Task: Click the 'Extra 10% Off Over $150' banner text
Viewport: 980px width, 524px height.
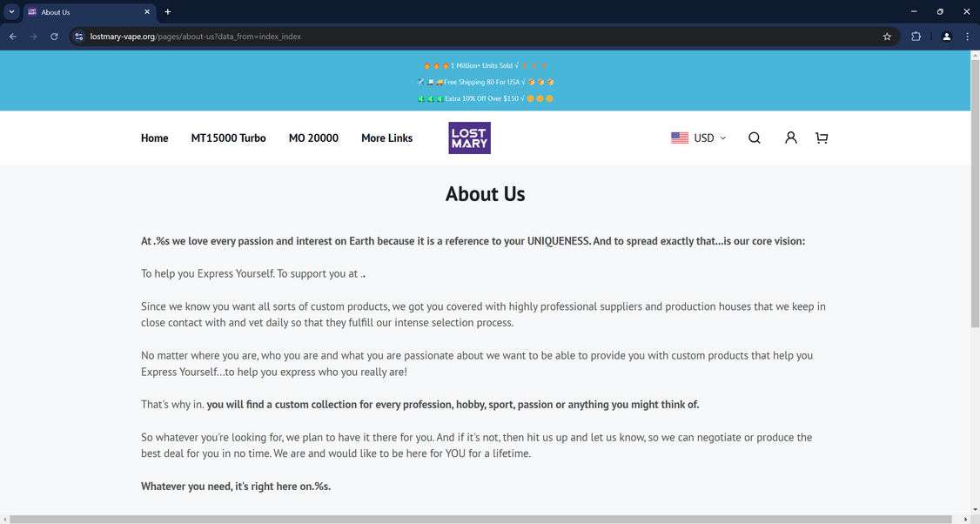Action: click(485, 98)
